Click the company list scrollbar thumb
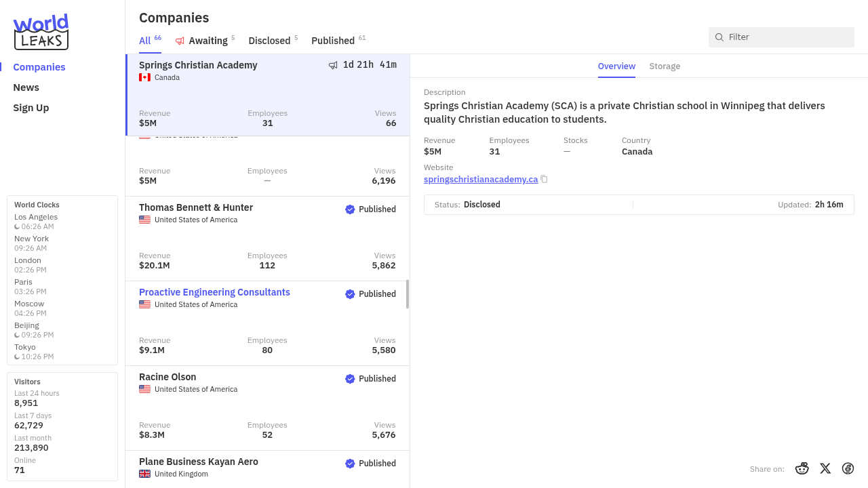Image resolution: width=868 pixels, height=488 pixels. [408, 294]
